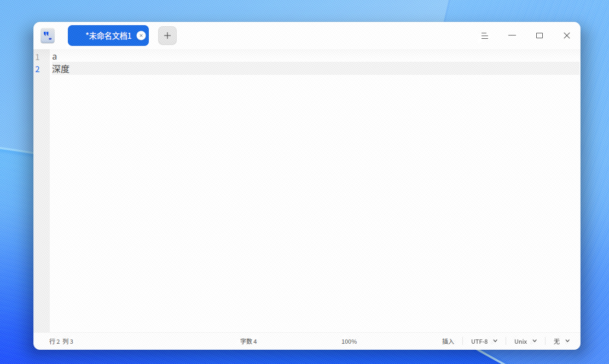Viewport: 609px width, 364px height.
Task: Click line number 2 in the gutter
Action: pos(38,69)
